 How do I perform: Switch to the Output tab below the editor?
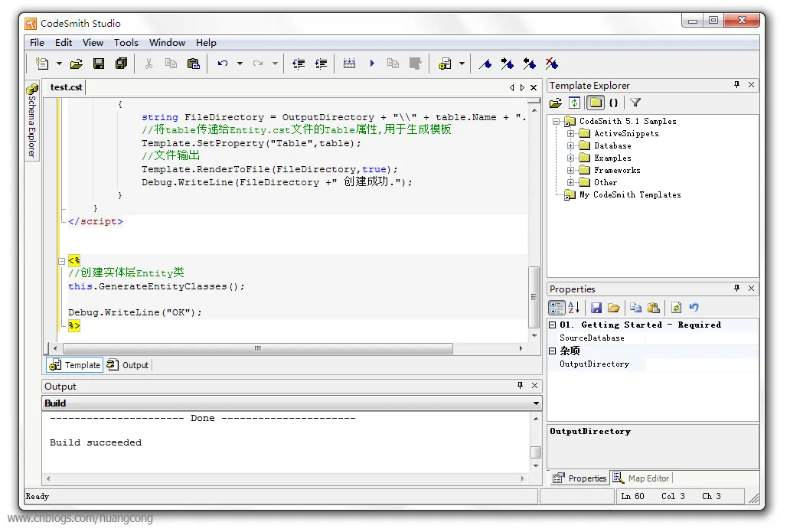click(x=129, y=365)
